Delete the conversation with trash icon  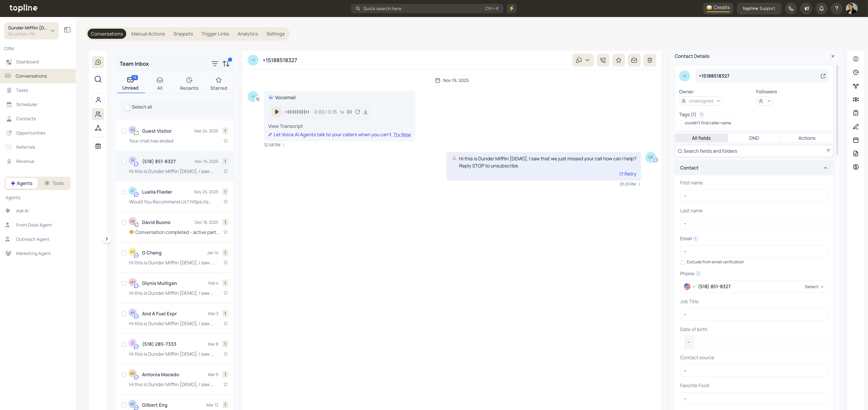[650, 60]
